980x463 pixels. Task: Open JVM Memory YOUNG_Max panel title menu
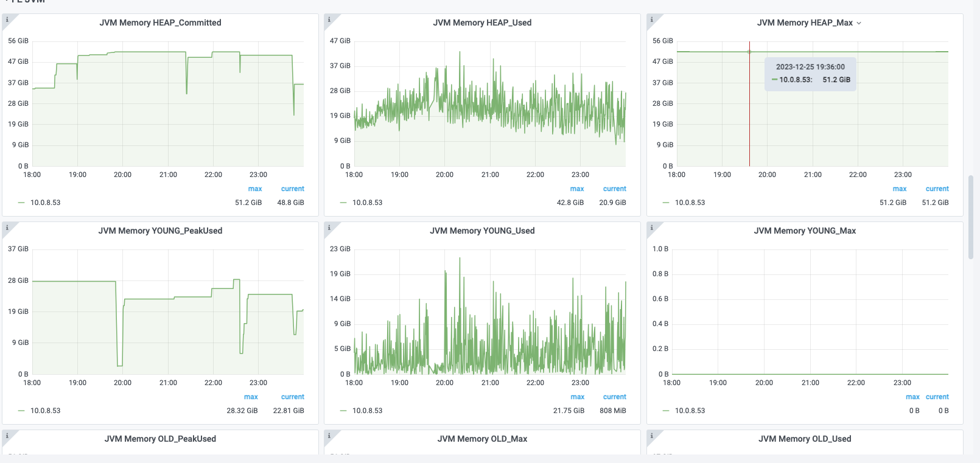[805, 231]
